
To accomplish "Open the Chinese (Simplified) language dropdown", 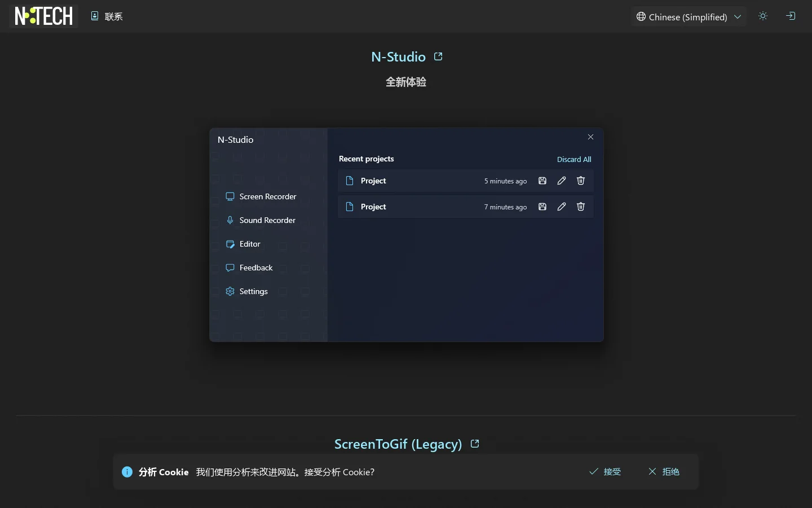I will point(689,17).
